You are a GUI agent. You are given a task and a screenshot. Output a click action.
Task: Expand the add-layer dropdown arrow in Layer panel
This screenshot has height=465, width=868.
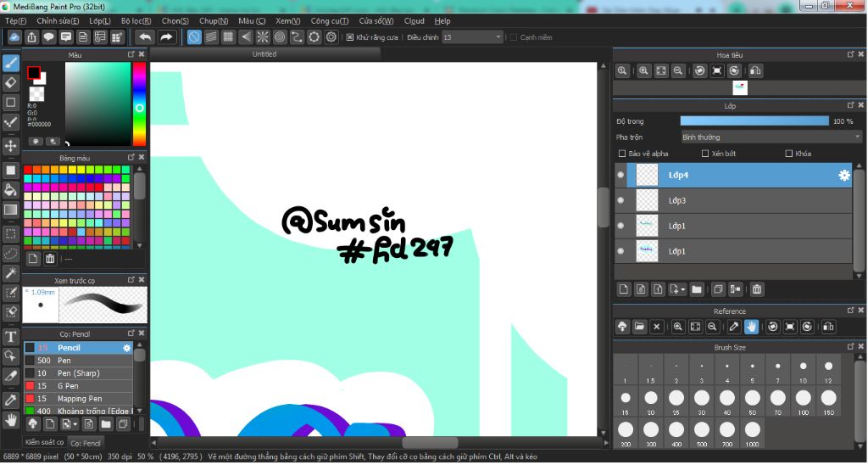point(684,289)
